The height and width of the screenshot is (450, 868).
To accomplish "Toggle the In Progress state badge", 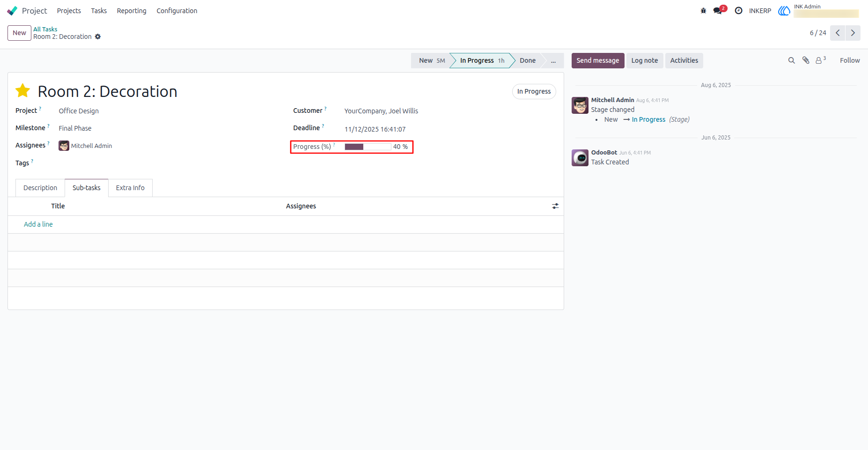I will (x=534, y=91).
